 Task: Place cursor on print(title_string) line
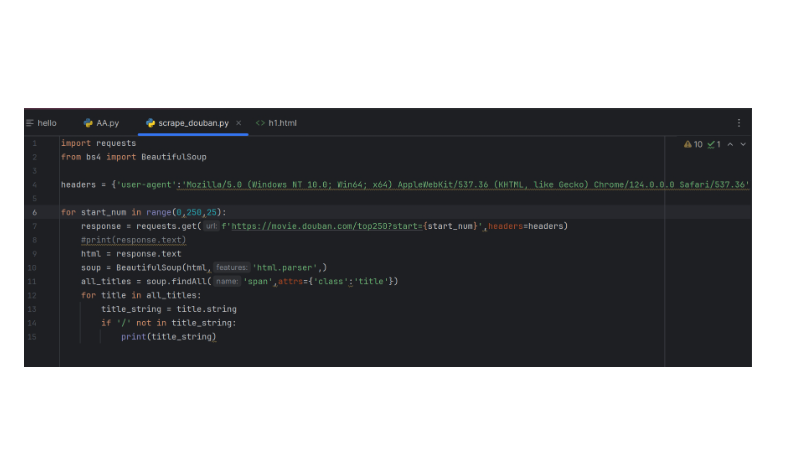[168, 337]
